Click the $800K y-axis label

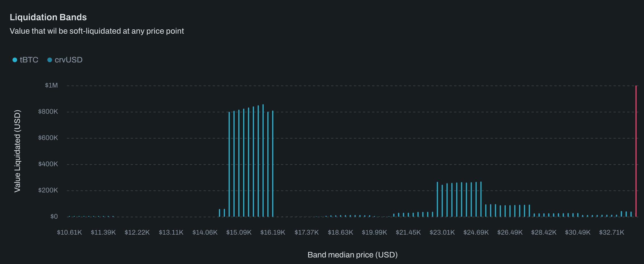coord(48,112)
